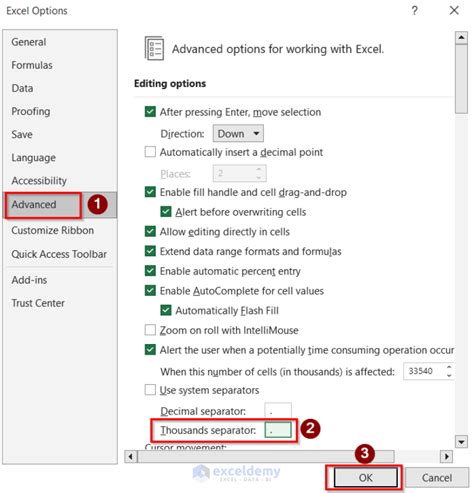The width and height of the screenshot is (474, 493).
Task: Open Quick Access Toolbar settings
Action: (x=59, y=254)
